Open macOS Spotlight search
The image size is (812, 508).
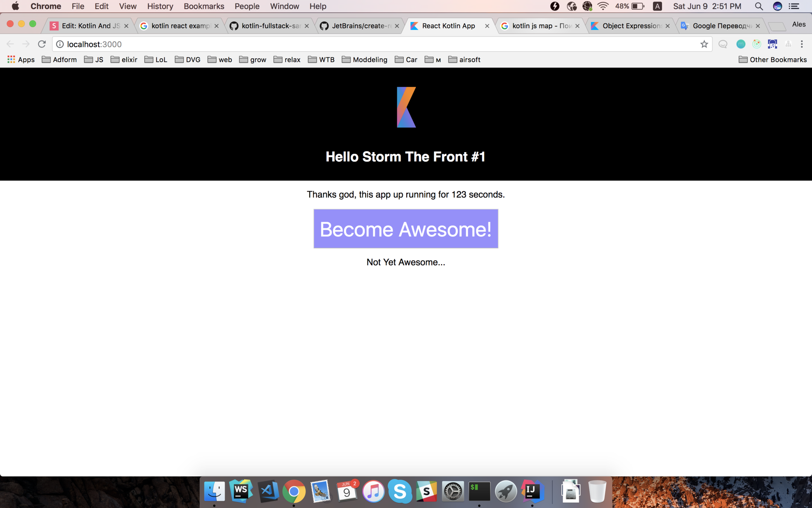click(x=759, y=6)
